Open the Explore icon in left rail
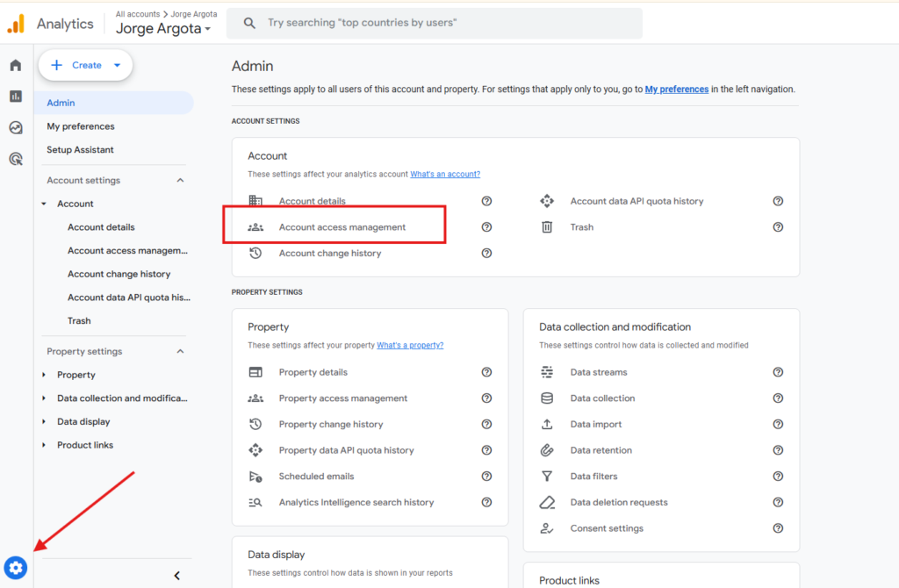Image resolution: width=899 pixels, height=588 pixels. pos(16,127)
